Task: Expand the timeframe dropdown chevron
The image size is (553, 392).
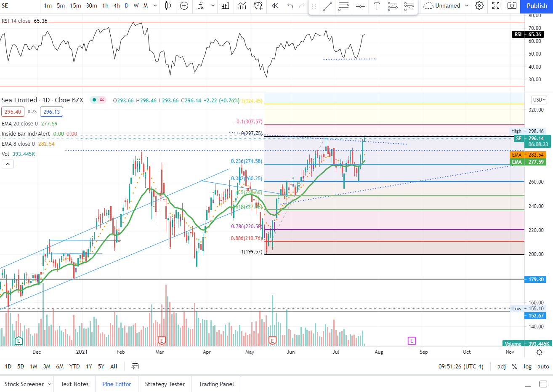Action: tap(155, 5)
